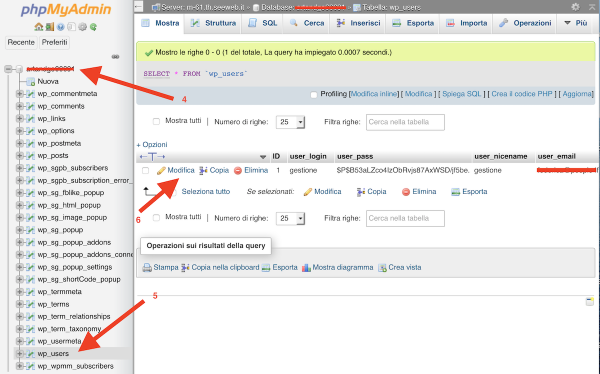Click the full texts toggle arrows in header

tap(152, 157)
